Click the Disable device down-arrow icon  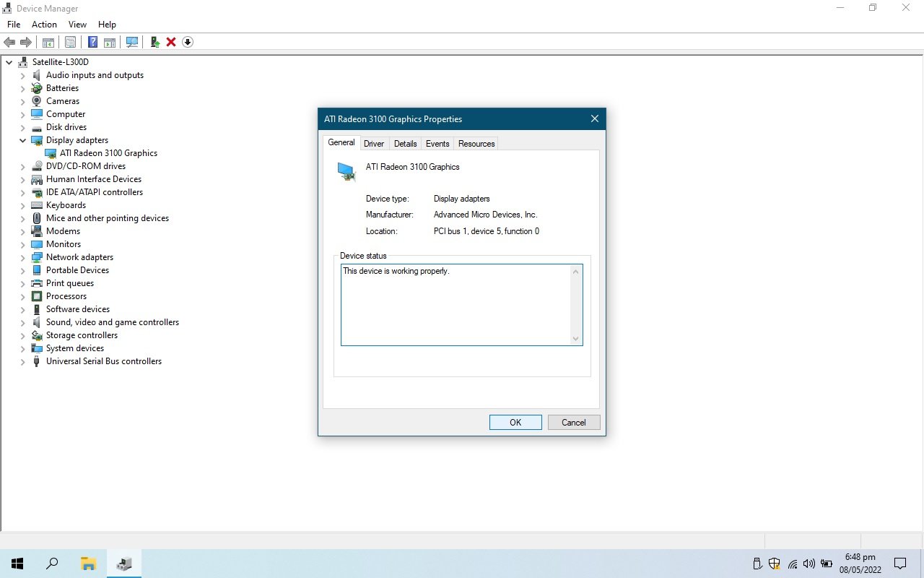coord(188,42)
